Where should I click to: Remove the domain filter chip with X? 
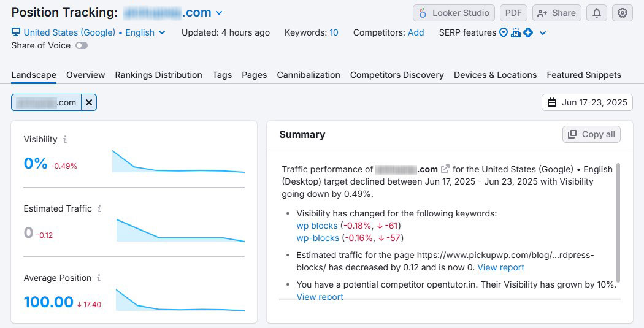[89, 102]
